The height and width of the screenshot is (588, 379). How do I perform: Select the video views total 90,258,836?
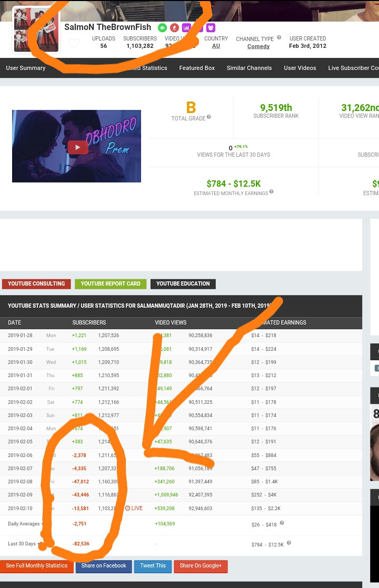point(201,336)
